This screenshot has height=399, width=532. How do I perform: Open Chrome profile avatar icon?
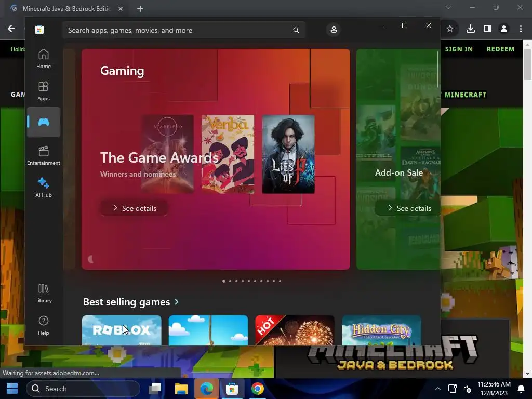pos(504,29)
